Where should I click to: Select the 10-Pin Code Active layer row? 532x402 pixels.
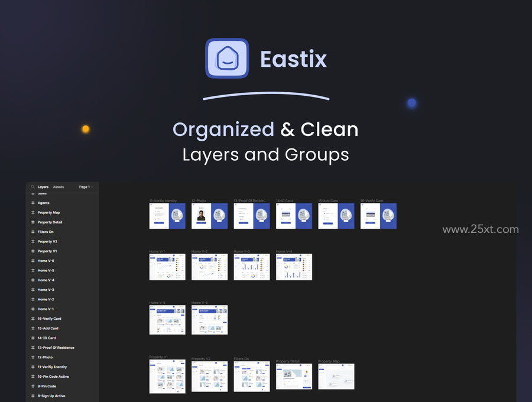(x=63, y=377)
